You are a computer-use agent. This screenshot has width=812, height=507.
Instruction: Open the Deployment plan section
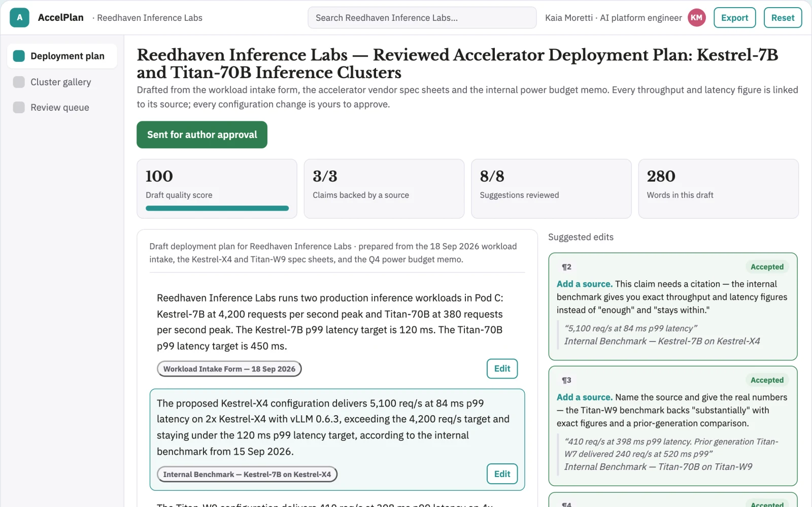point(62,56)
